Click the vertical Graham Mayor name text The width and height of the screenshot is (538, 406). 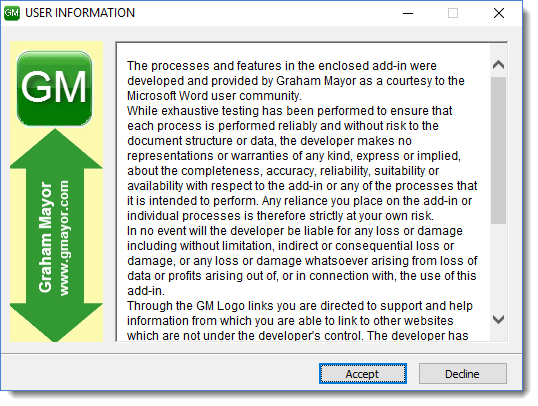pos(45,237)
